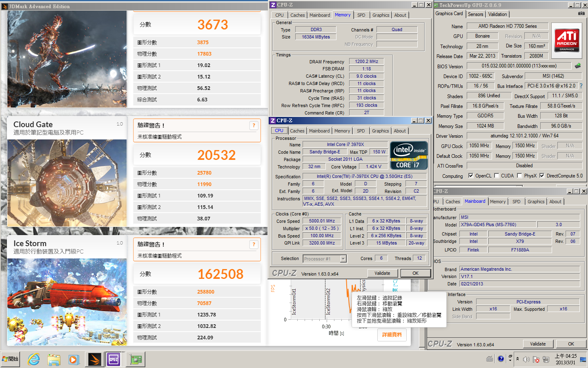The image size is (588, 368).
Task: Switch to CPU-Z taskbar icon
Action: [x=114, y=359]
